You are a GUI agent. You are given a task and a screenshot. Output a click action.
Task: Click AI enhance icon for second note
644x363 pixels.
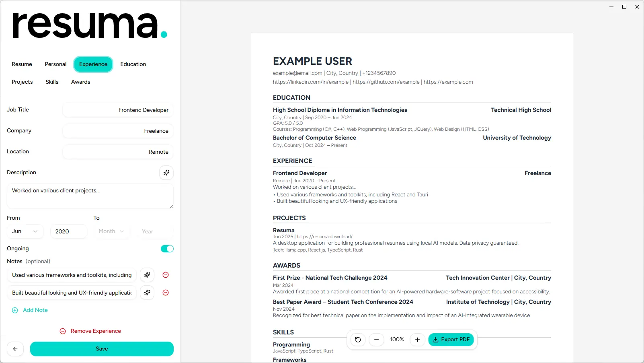(x=147, y=293)
